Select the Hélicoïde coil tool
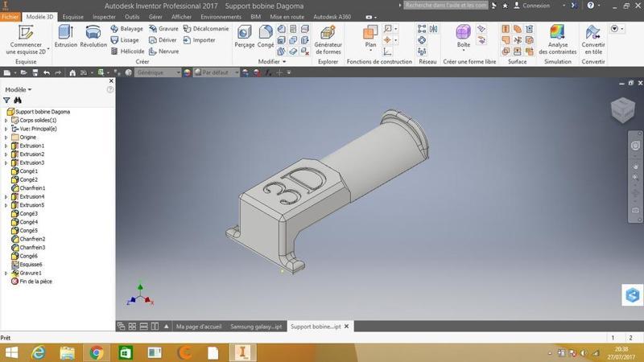 click(x=127, y=51)
